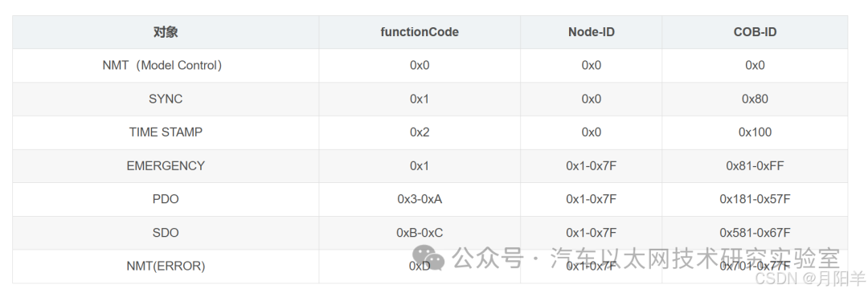This screenshot has width=868, height=293.
Task: Click Node-ID 0x1-0x7F in the EMERGENCY row
Action: pyautogui.click(x=592, y=166)
